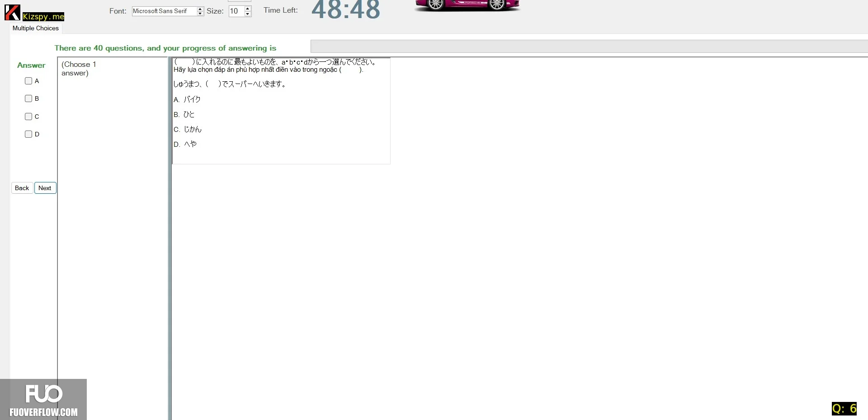Increase font size with up arrow

pos(248,9)
